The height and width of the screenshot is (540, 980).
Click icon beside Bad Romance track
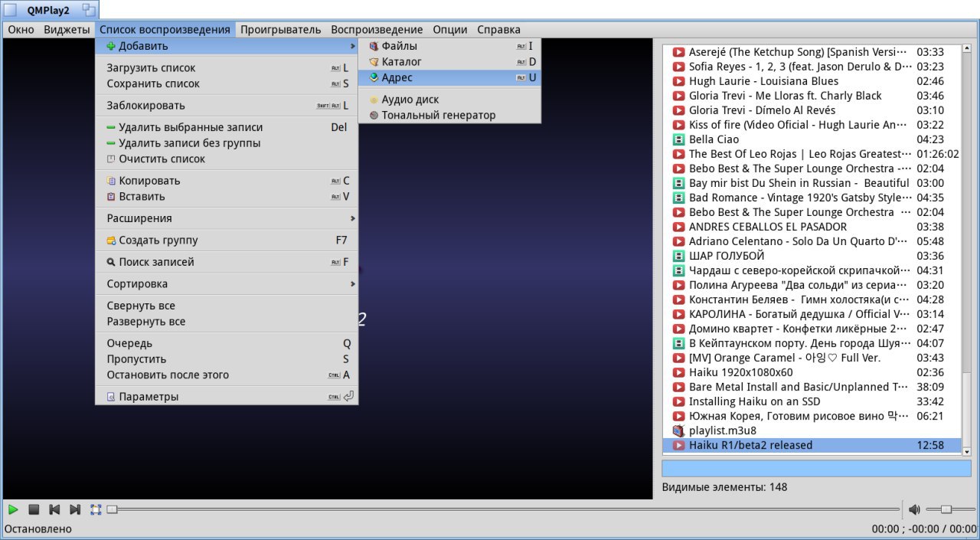point(678,198)
